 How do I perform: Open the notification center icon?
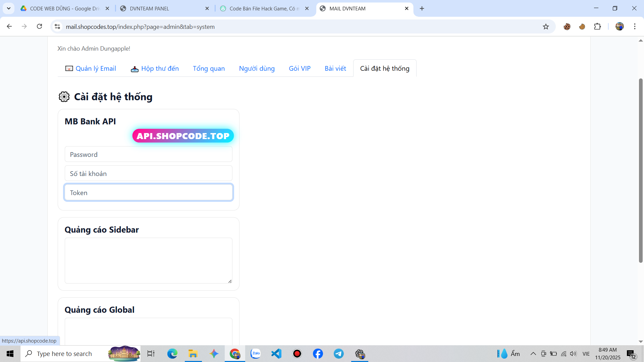pyautogui.click(x=631, y=354)
